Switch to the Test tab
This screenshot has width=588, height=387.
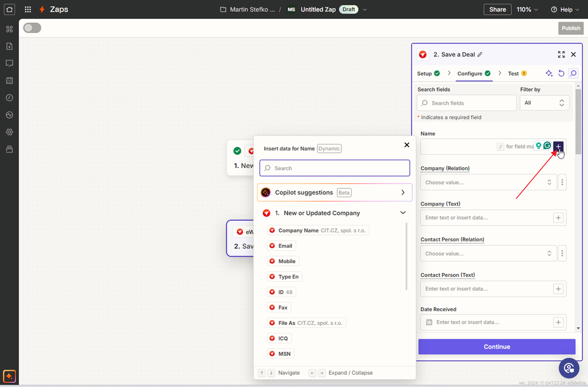(517, 73)
